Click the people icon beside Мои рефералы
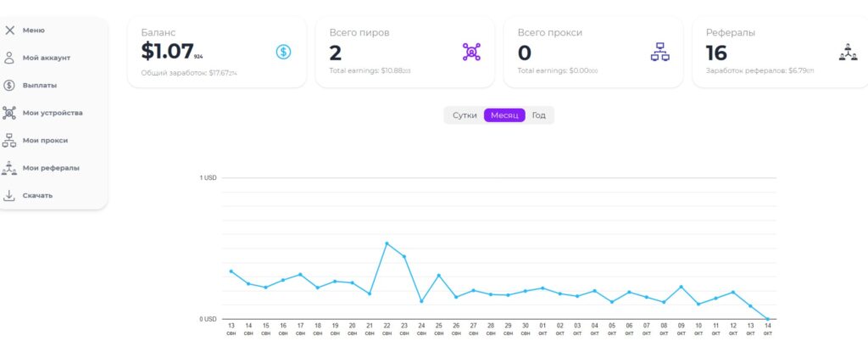This screenshot has width=868, height=341. [x=8, y=168]
